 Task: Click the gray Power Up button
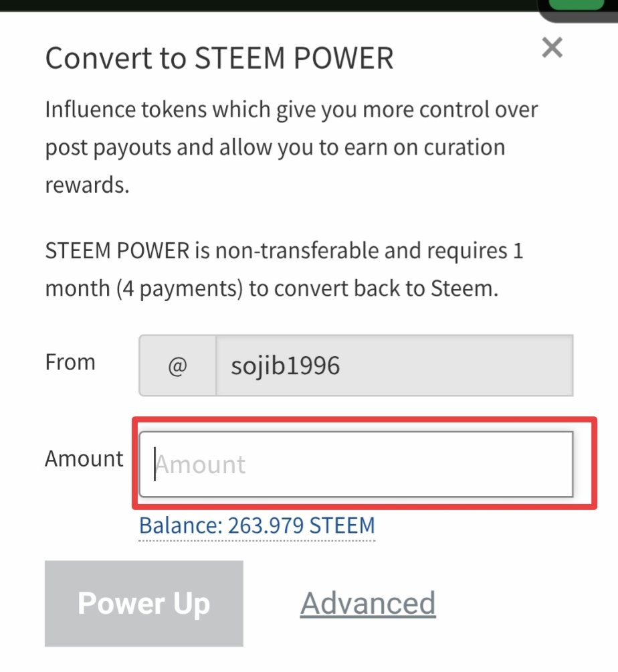pyautogui.click(x=144, y=603)
